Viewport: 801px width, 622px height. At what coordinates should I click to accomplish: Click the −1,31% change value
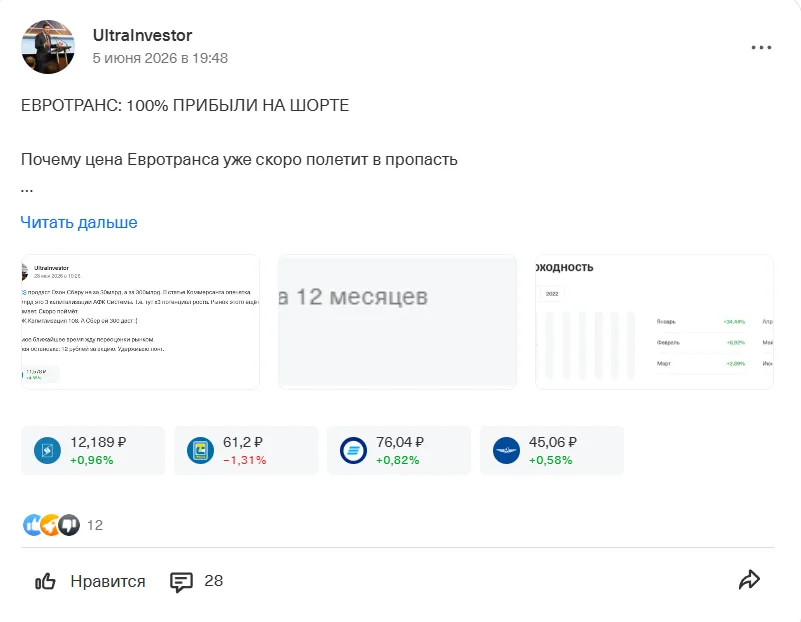[245, 460]
